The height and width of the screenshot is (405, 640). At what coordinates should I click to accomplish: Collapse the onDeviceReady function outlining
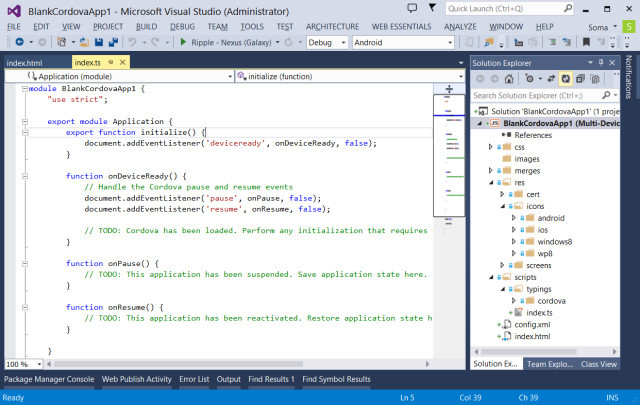25,176
